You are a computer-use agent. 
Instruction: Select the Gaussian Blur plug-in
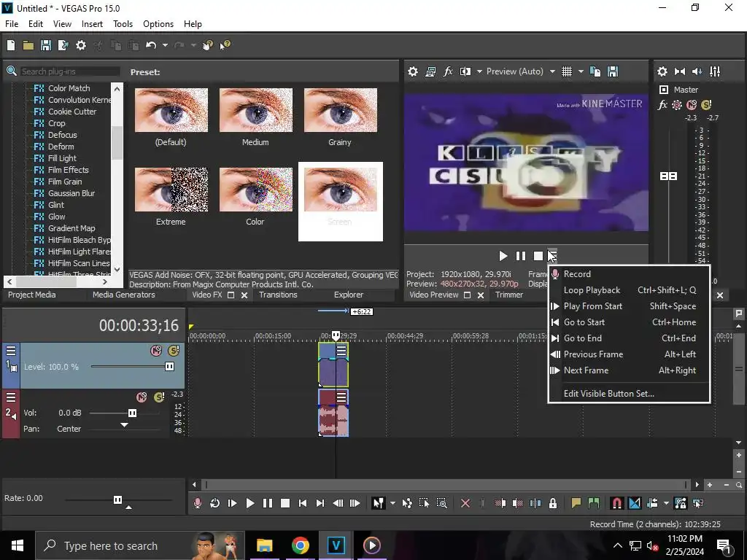71,193
